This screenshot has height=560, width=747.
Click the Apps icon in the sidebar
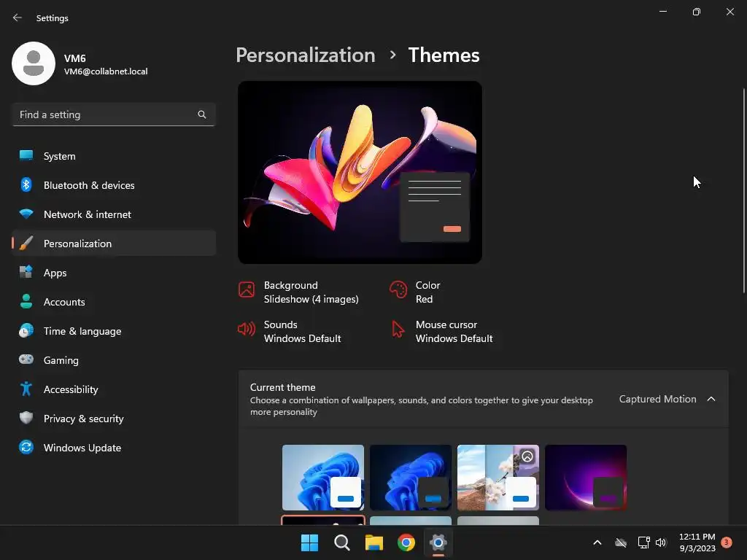26,273
